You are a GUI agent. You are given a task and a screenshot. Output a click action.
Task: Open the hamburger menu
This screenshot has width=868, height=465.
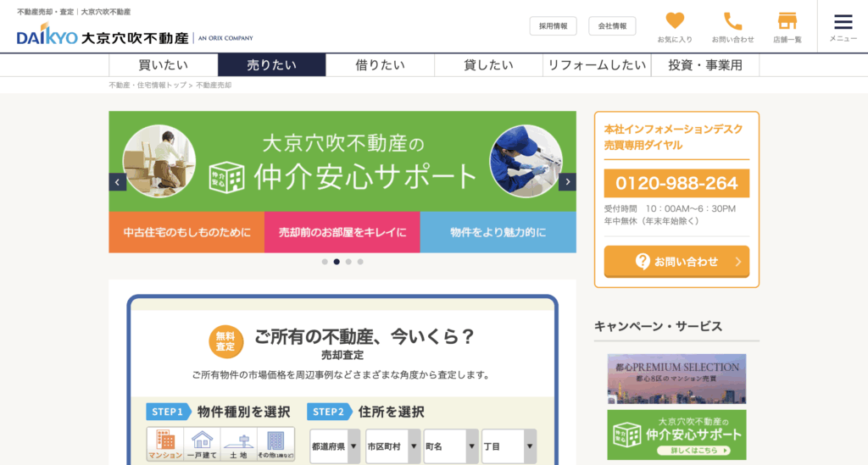(x=843, y=26)
